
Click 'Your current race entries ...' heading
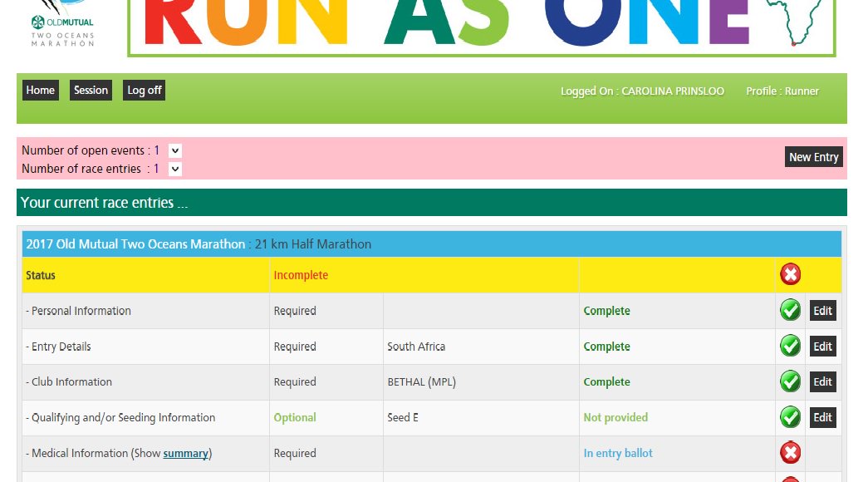(x=104, y=203)
